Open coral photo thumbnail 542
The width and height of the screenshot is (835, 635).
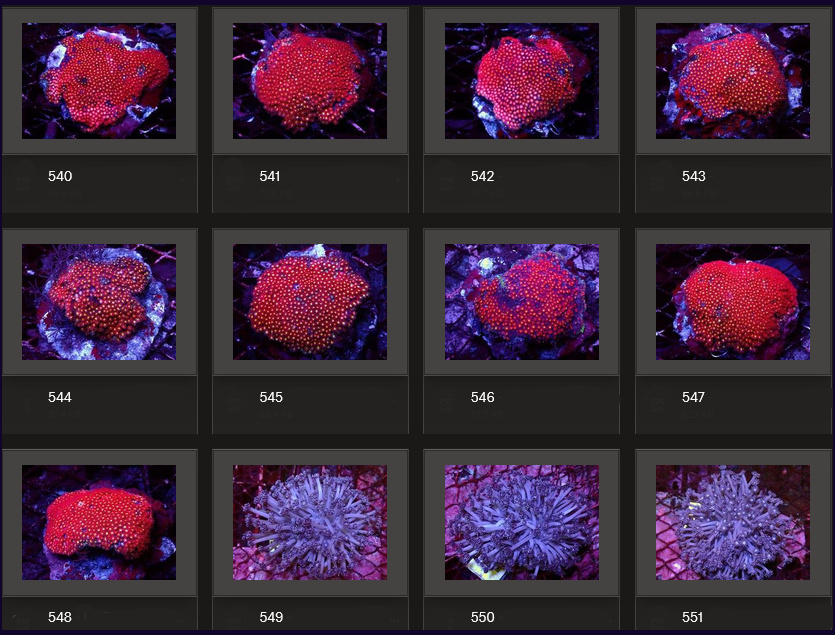(522, 81)
